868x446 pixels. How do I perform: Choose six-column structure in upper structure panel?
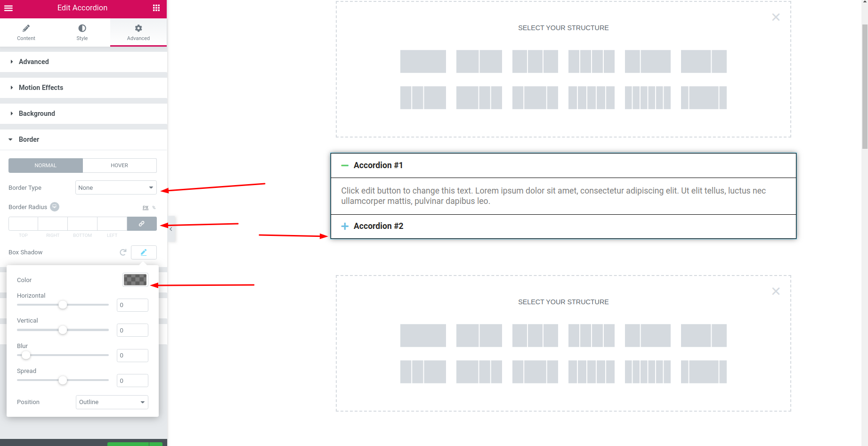(648, 98)
